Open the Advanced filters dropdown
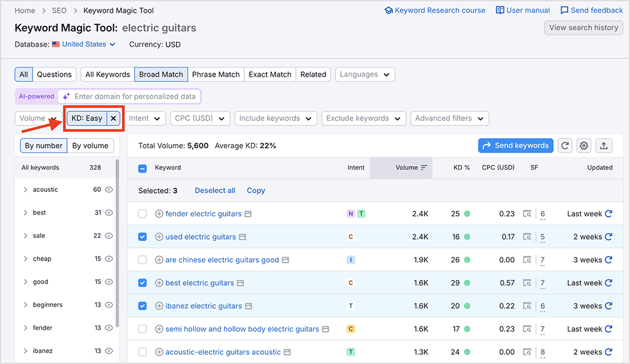This screenshot has width=630, height=364. click(450, 118)
